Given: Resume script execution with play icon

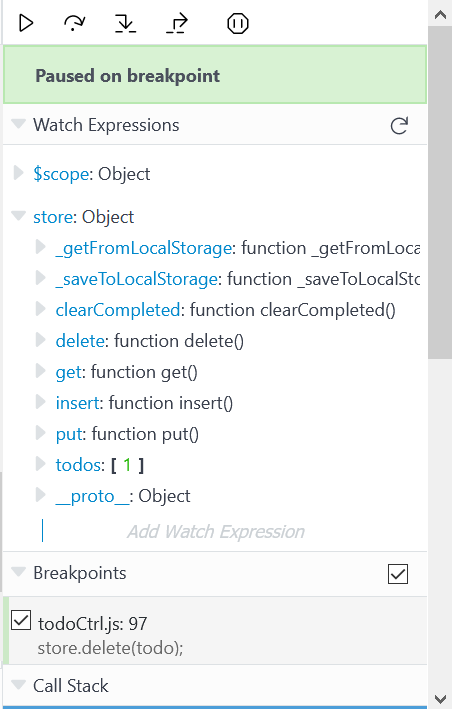Looking at the screenshot, I should 26,23.
